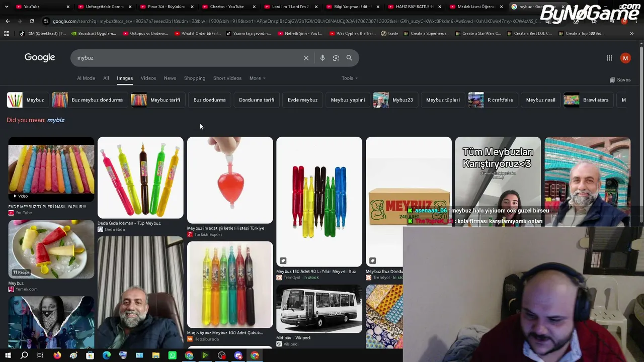Open the Short videos tab

coord(227,78)
